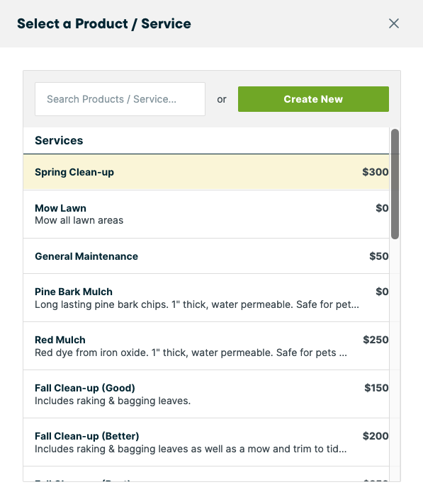The image size is (423, 504).
Task: Pick the Fall Clean-up (Better) service
Action: pyautogui.click(x=206, y=442)
